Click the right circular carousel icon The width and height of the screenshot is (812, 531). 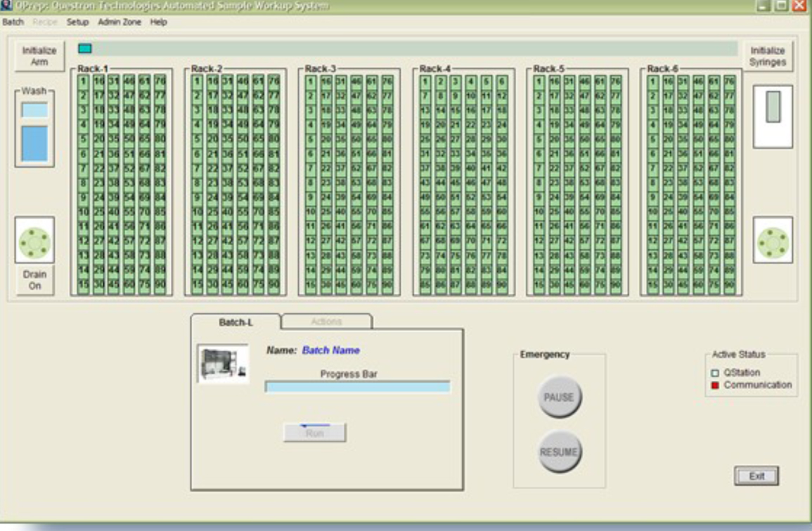point(773,241)
